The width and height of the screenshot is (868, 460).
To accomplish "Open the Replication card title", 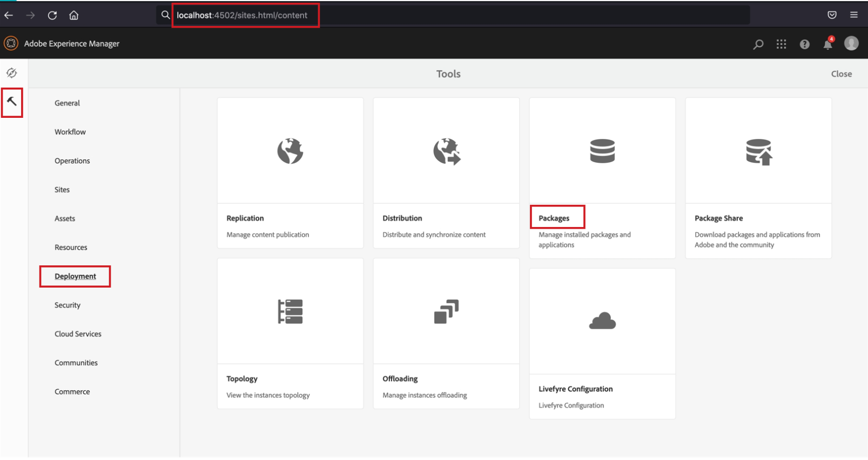I will point(245,218).
